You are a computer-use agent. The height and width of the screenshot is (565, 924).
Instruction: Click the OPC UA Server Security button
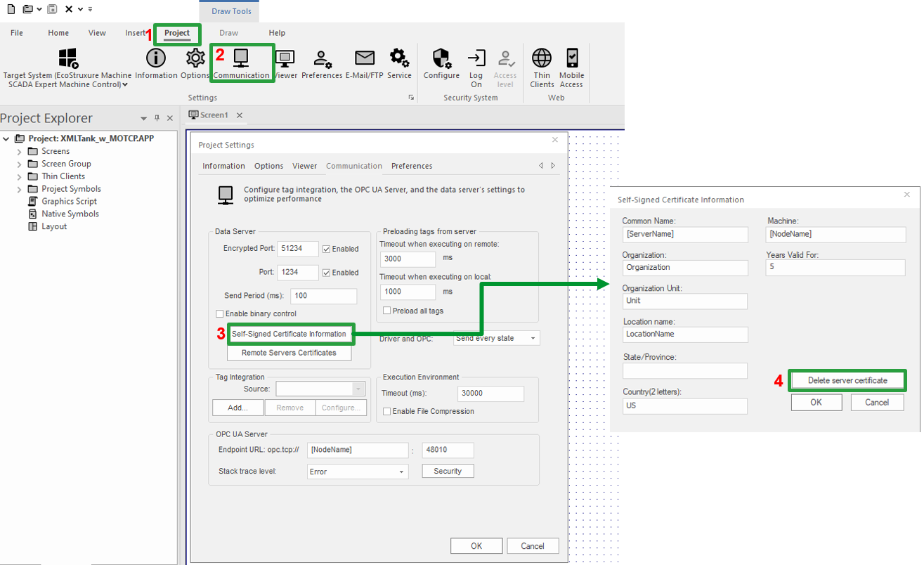[448, 471]
